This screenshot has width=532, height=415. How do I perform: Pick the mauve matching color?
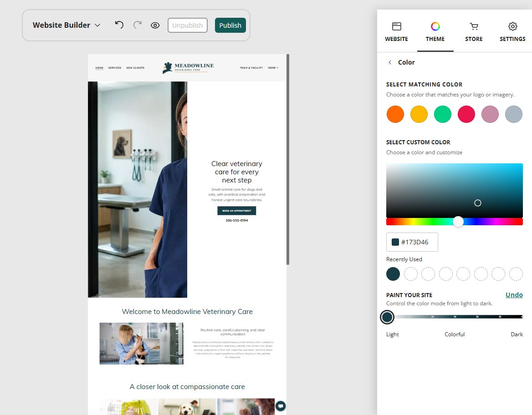coord(490,114)
